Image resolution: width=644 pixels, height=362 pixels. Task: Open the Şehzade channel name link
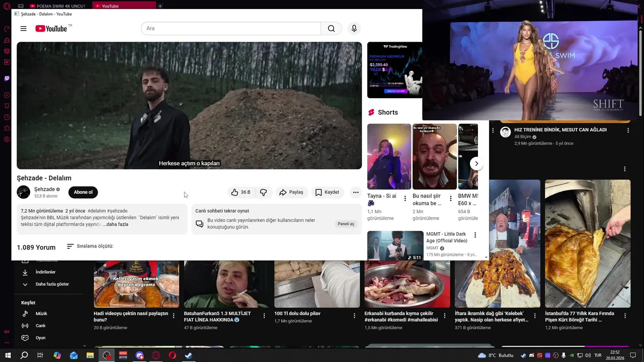[44, 189]
